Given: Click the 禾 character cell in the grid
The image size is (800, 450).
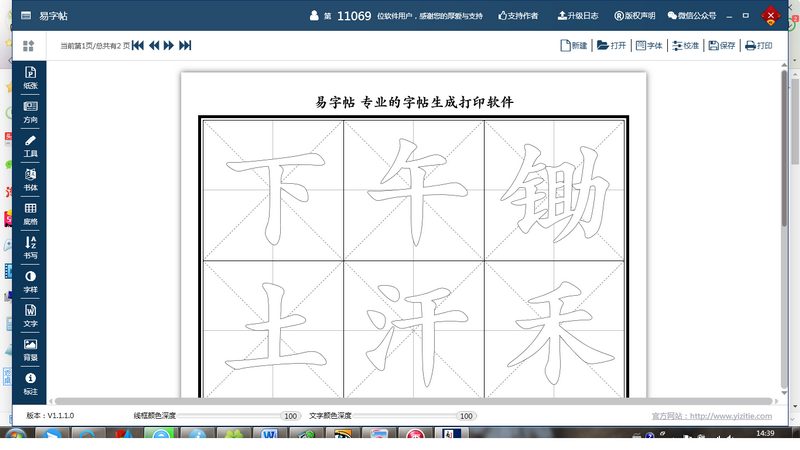Looking at the screenshot, I should pos(555,329).
